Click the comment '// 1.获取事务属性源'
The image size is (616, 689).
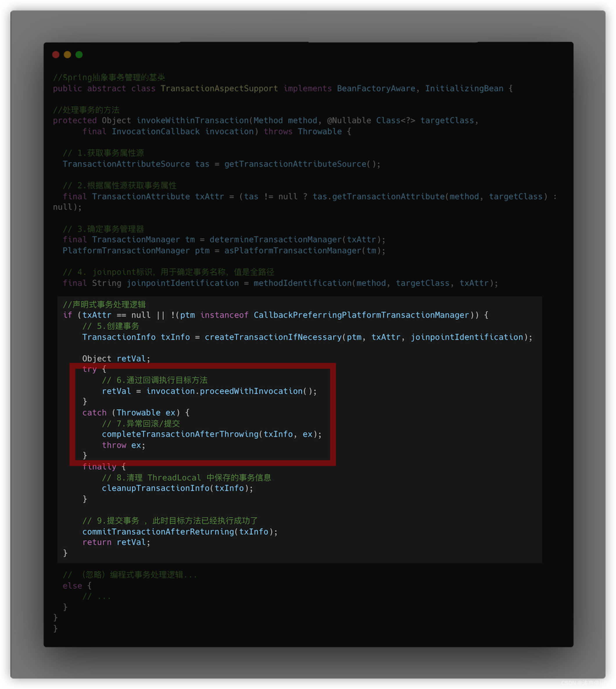click(x=103, y=153)
